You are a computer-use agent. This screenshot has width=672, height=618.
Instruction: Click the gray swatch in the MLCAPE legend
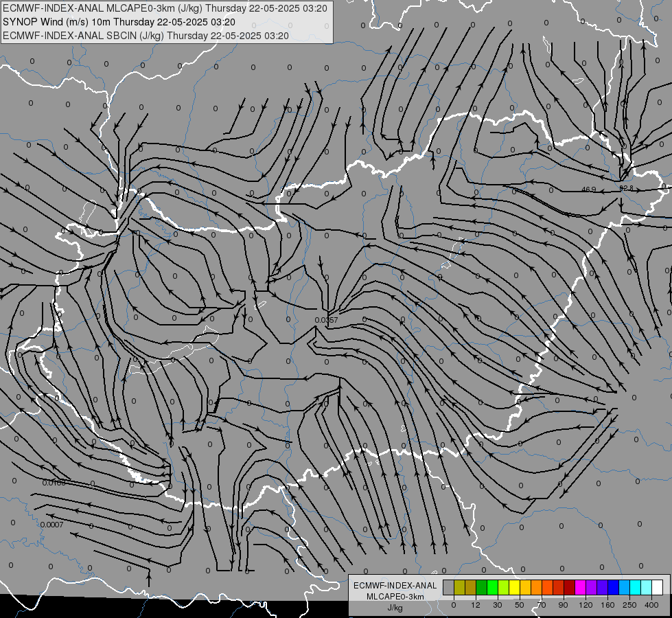click(x=449, y=588)
